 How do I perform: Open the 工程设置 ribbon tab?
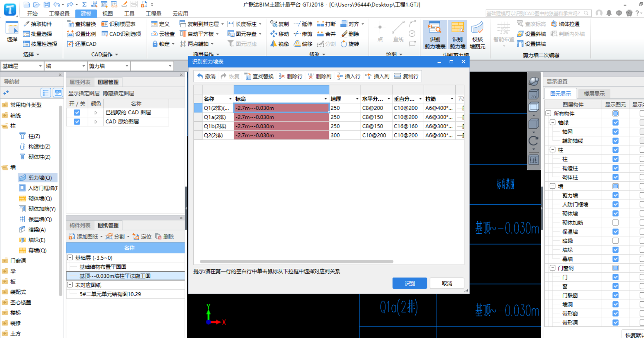coord(59,14)
